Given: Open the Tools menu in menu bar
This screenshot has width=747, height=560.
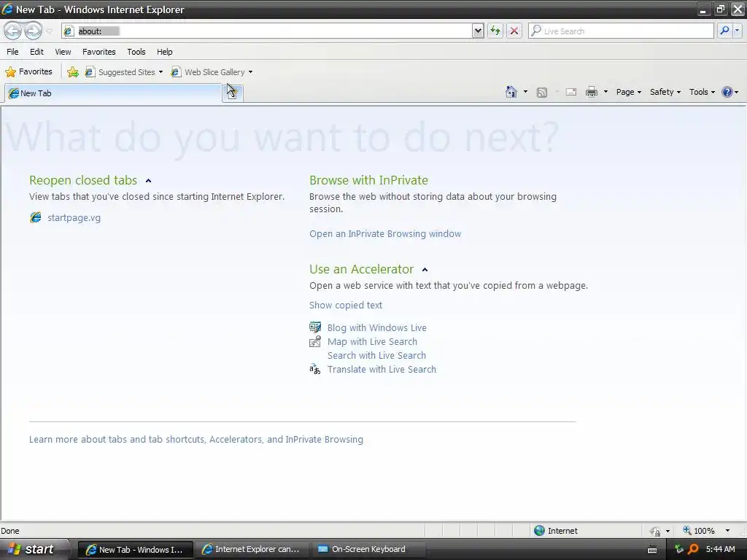Looking at the screenshot, I should tap(136, 52).
